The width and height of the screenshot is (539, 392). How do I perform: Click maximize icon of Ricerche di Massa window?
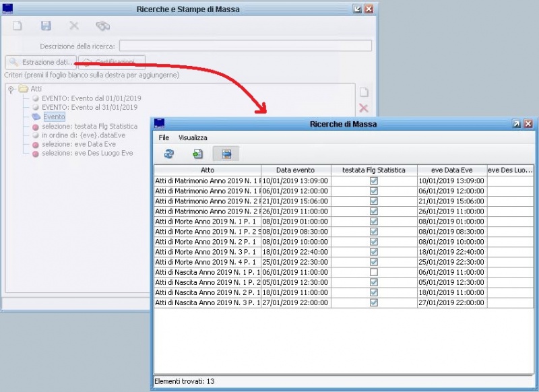[x=516, y=124]
